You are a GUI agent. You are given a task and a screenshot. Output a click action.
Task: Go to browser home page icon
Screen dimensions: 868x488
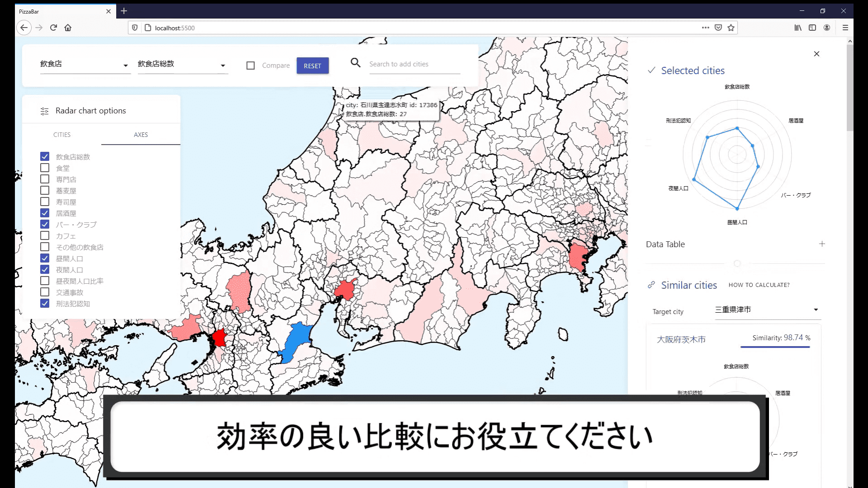(x=68, y=28)
